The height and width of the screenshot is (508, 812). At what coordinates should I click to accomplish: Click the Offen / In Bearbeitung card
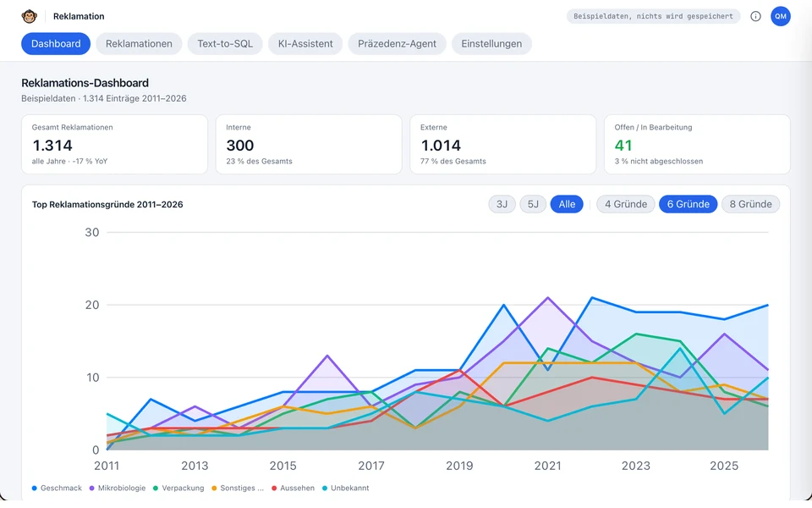(x=697, y=144)
